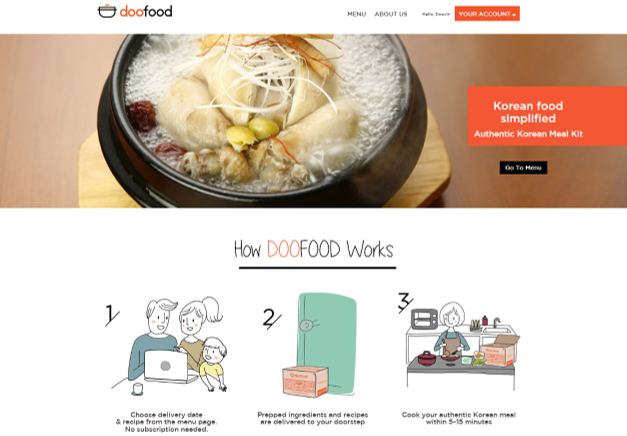Expand the YOUR ACCOUNT dropdown
The width and height of the screenshot is (627, 436).
click(x=487, y=14)
